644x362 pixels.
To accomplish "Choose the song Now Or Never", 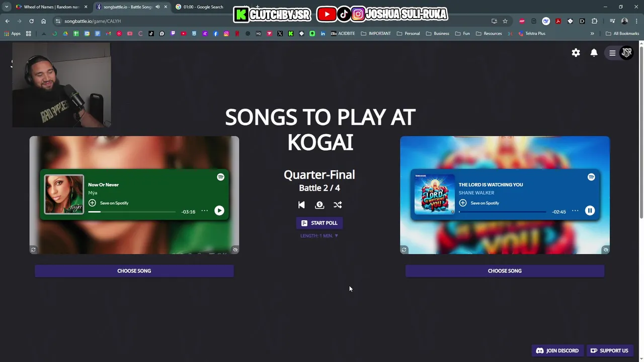I will 134,271.
